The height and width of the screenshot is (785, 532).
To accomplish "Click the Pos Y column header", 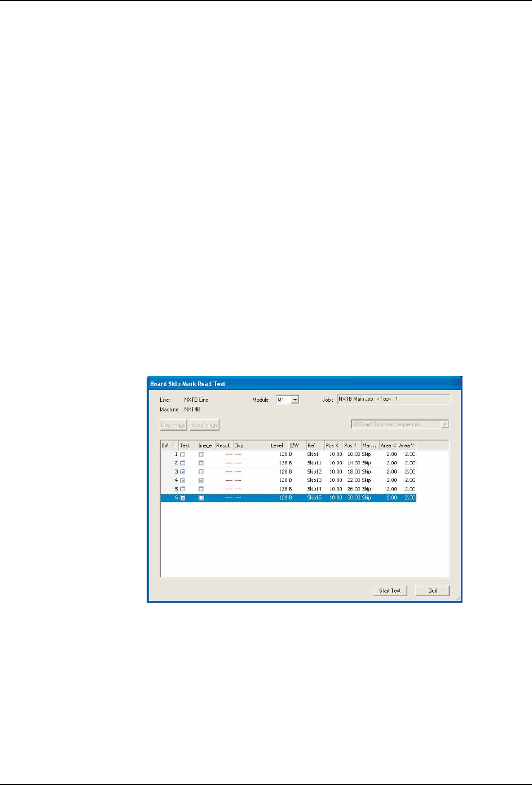I will pos(351,445).
